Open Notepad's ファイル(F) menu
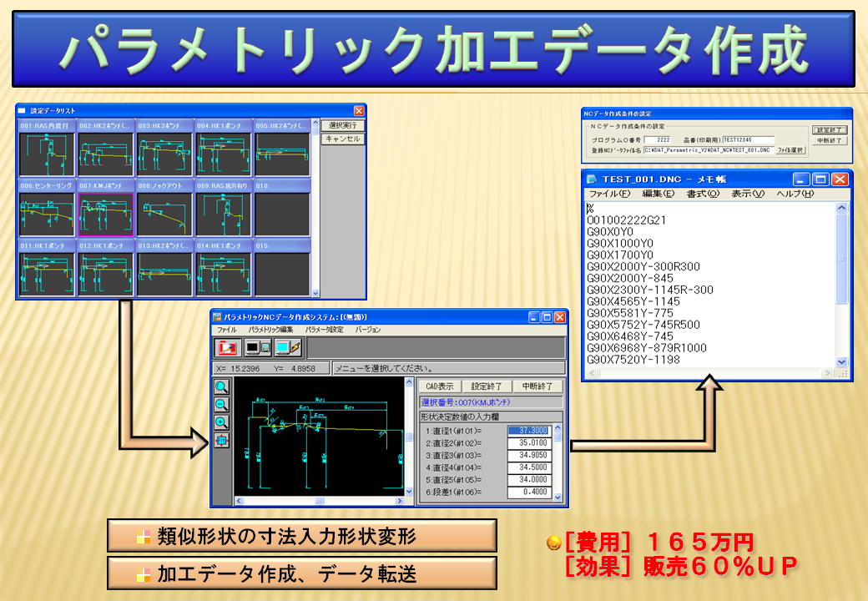 pos(609,194)
